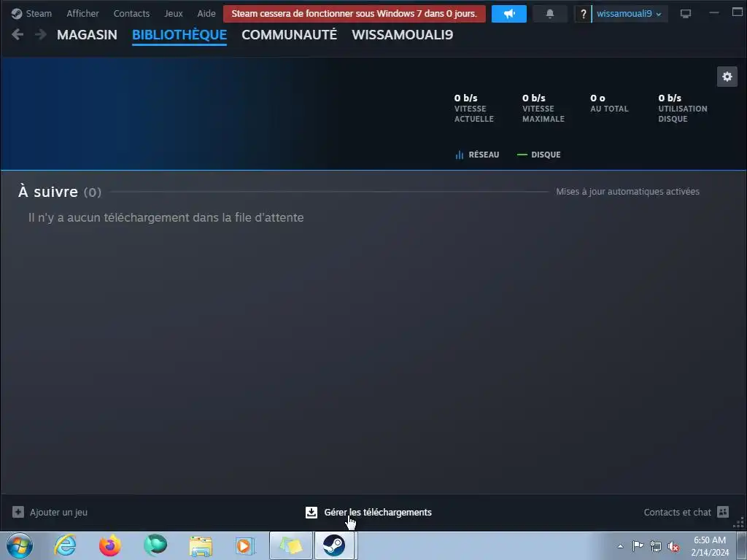Toggle the DISQUE graph legend

[x=539, y=155]
